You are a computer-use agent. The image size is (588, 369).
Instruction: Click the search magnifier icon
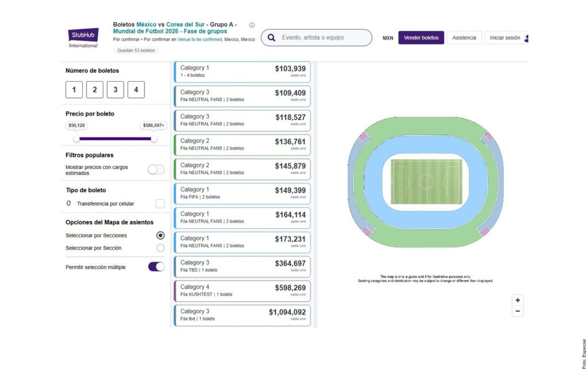(x=272, y=38)
